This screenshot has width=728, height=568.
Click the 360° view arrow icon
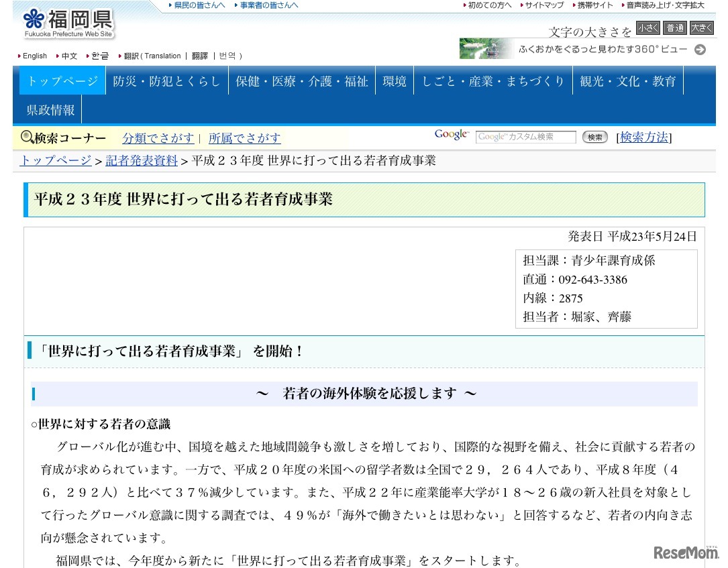700,49
